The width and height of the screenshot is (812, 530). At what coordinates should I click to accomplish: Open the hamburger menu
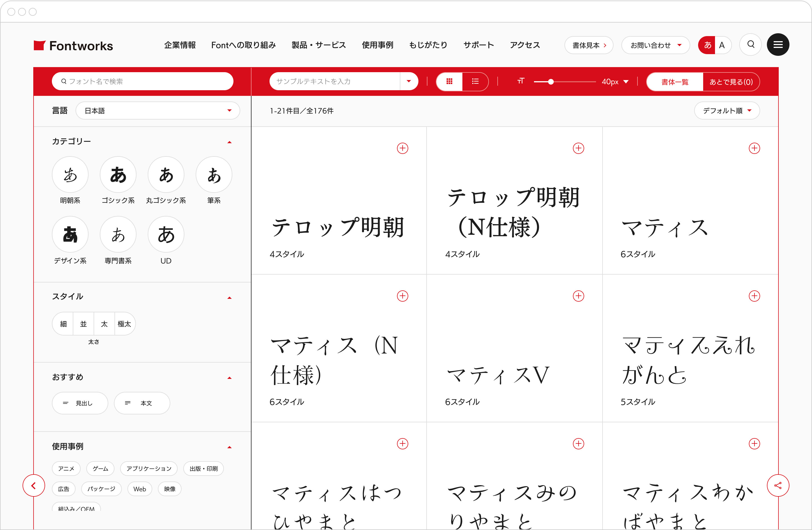click(778, 45)
